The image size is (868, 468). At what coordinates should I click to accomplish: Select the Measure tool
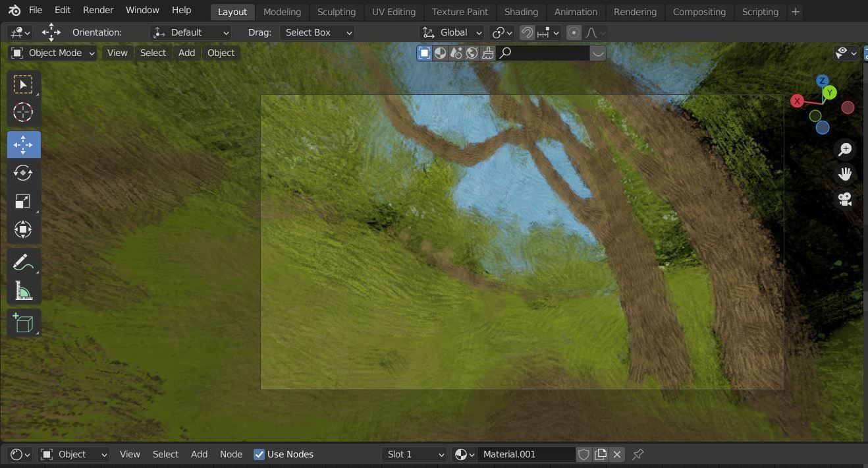(23, 291)
